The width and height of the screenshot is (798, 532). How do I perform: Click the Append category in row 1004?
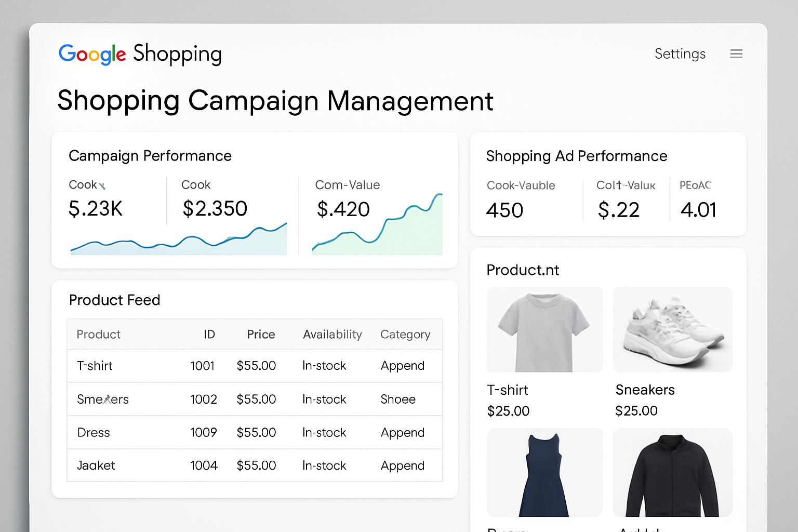pyautogui.click(x=403, y=467)
